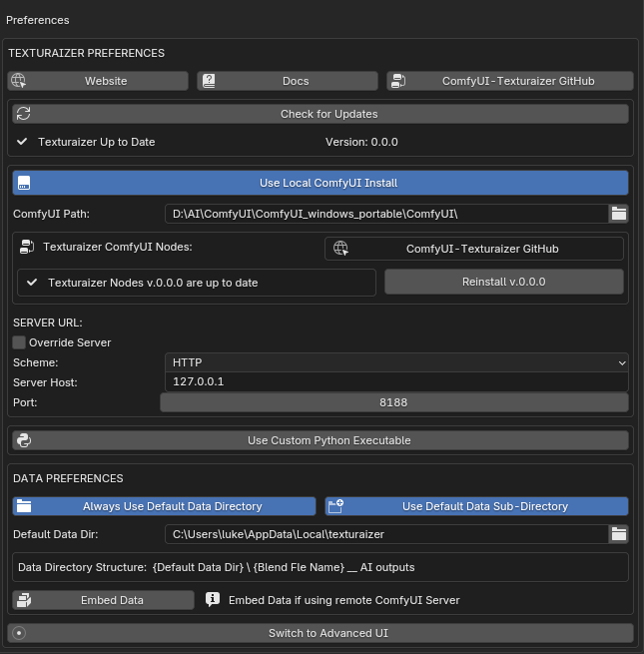This screenshot has width=644, height=654.
Task: Click info bubble icon beside Embed Data note
Action: tap(213, 599)
